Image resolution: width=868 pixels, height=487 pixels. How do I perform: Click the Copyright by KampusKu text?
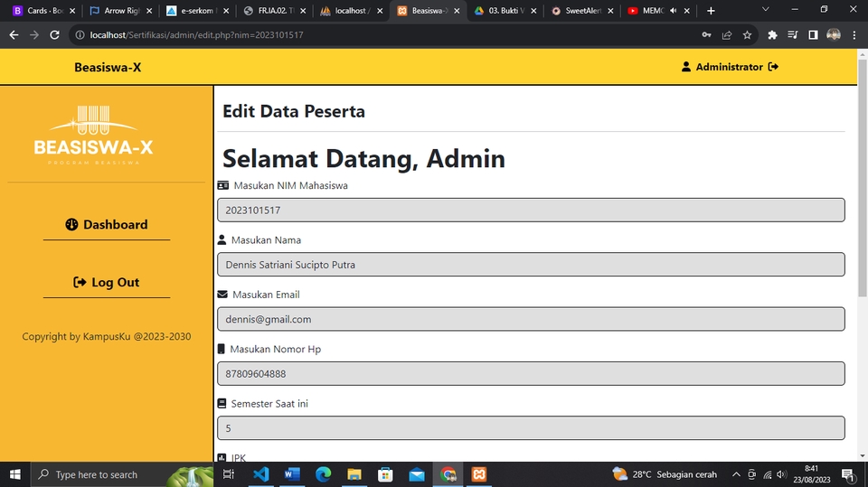[107, 336]
